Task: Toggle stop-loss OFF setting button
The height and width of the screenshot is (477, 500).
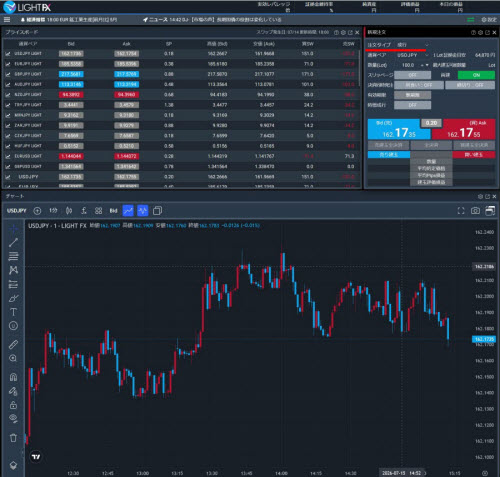Action: tap(470, 85)
